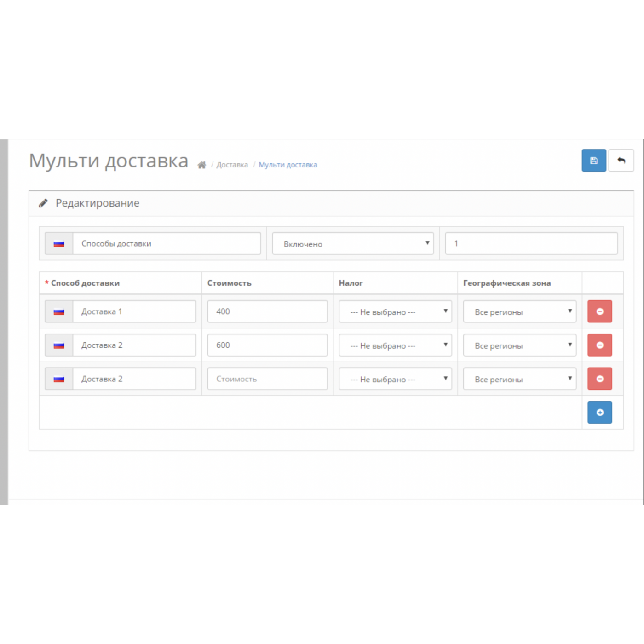
Task: Open the tax dropdown in 600 row
Action: point(395,345)
